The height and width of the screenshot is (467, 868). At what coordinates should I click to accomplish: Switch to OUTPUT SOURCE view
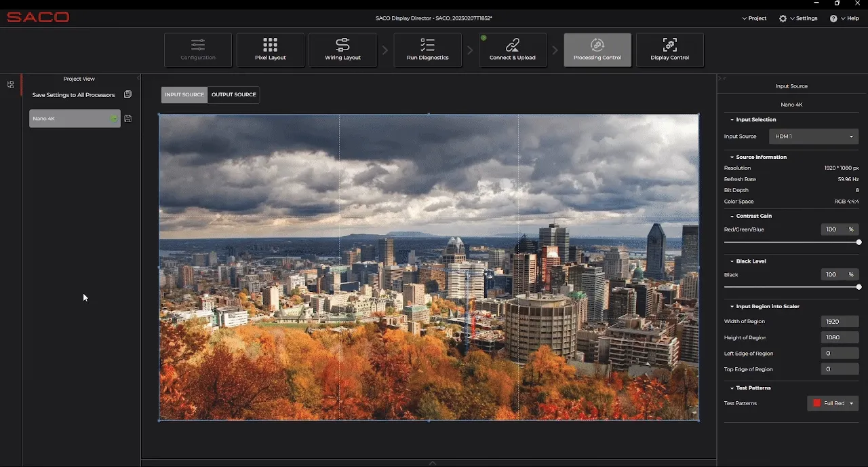[x=233, y=94]
